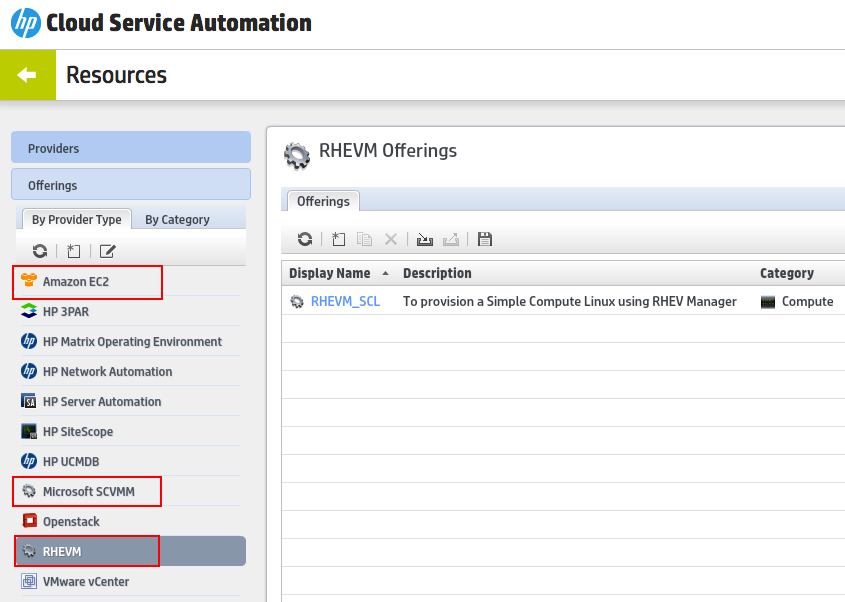Click the save floppy disk icon
This screenshot has width=845, height=602.
485,239
